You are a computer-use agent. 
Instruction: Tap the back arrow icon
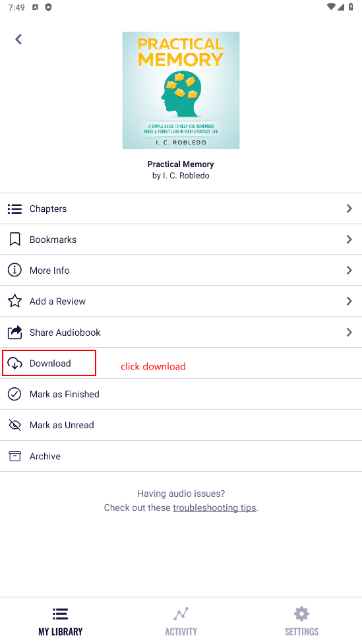click(18, 39)
